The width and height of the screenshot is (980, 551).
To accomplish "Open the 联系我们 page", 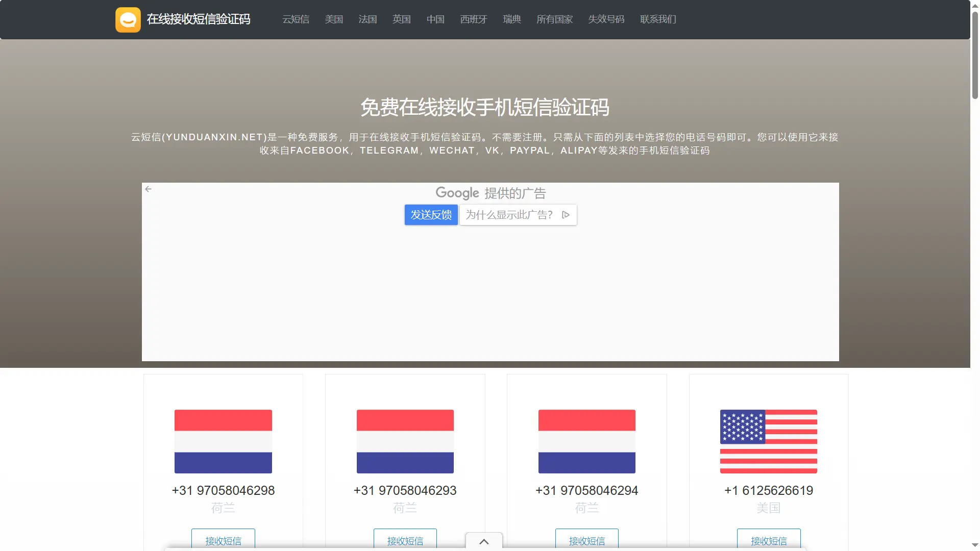I will pos(657,19).
